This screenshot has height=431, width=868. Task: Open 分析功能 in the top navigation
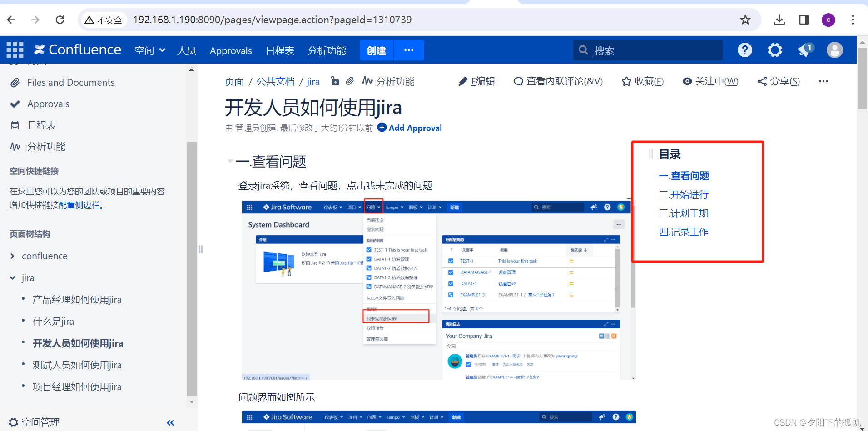pos(327,50)
